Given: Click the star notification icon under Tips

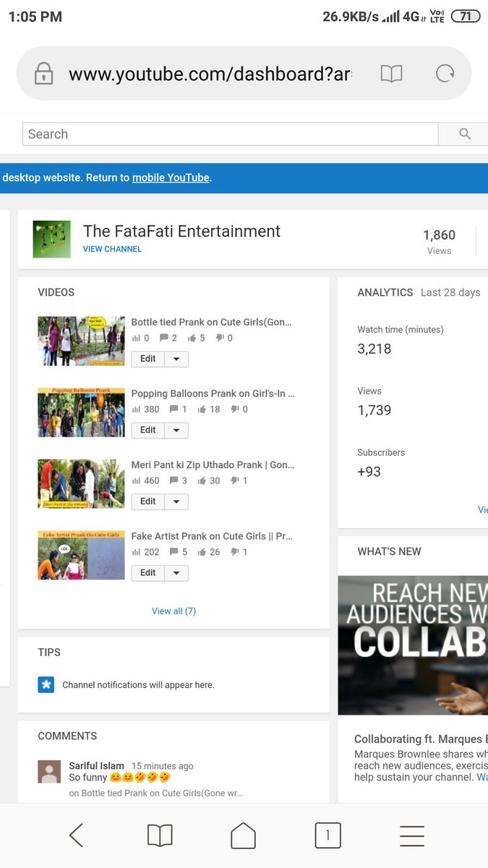Looking at the screenshot, I should 46,684.
